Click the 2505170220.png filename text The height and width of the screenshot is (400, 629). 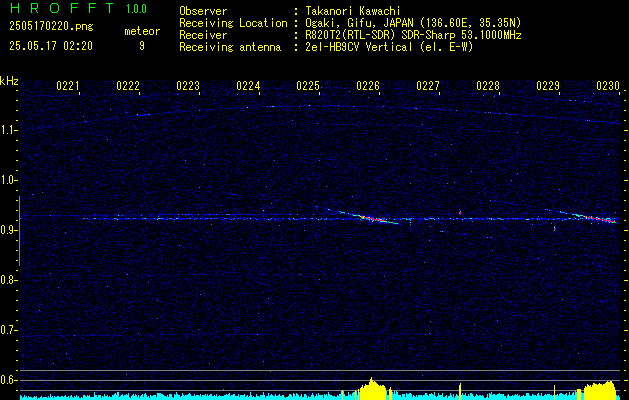point(51,27)
